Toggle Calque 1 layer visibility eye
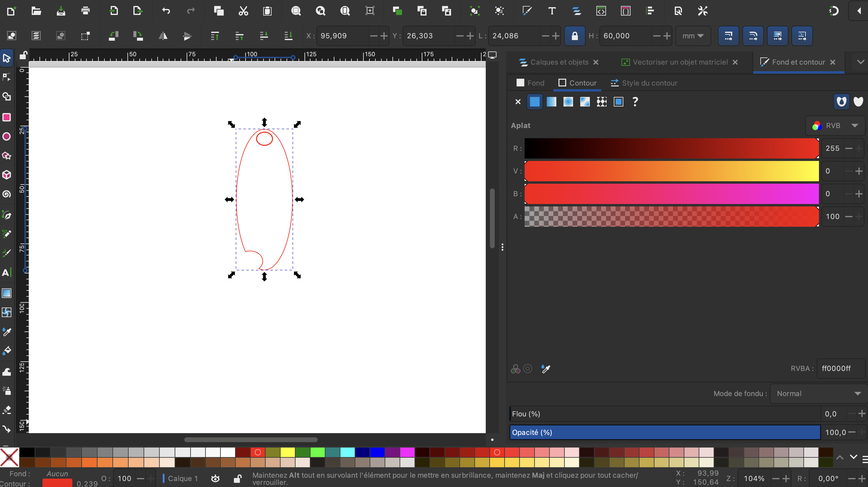 (x=215, y=478)
